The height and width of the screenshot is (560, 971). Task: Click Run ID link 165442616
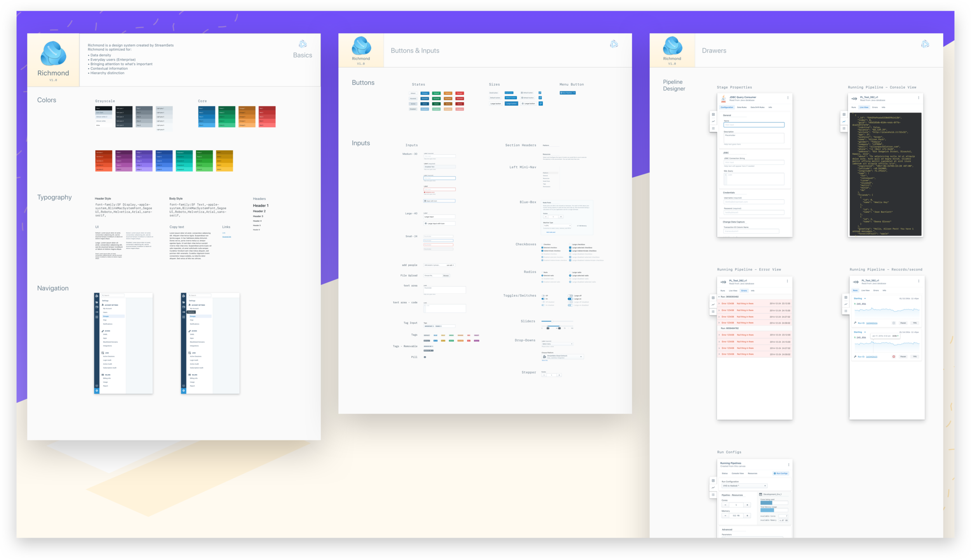click(872, 323)
